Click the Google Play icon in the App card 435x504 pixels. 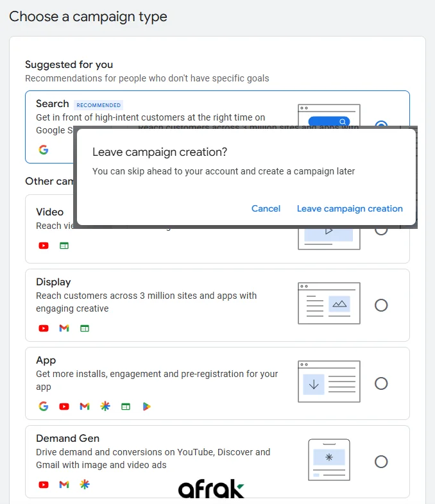[x=146, y=407]
